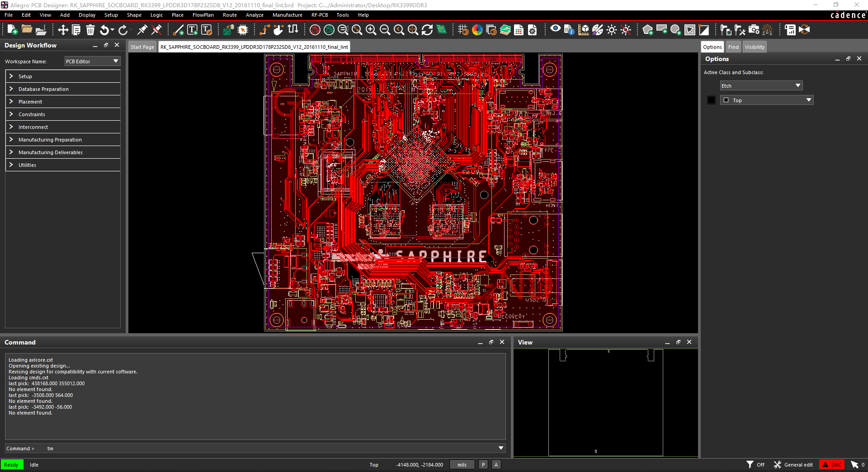Screen dimensions: 868x472
Task: Open the Top subclass dropdown
Action: pyautogui.click(x=766, y=100)
